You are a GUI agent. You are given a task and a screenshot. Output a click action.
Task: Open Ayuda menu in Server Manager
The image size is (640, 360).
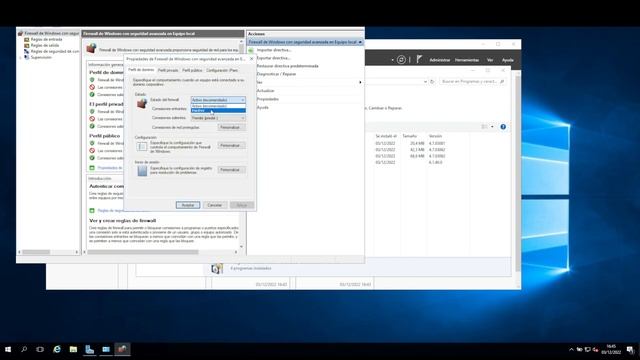pyautogui.click(x=507, y=60)
